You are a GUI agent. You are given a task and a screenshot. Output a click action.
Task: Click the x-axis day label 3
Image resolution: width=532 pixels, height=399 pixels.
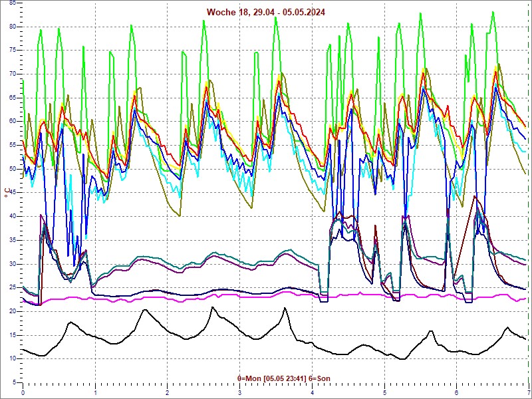pyautogui.click(x=240, y=393)
